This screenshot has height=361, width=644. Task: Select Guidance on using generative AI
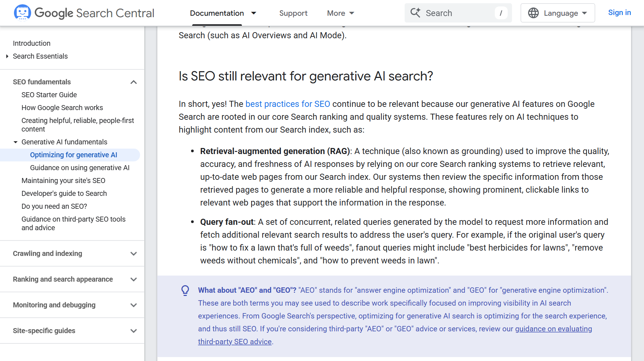pos(80,168)
